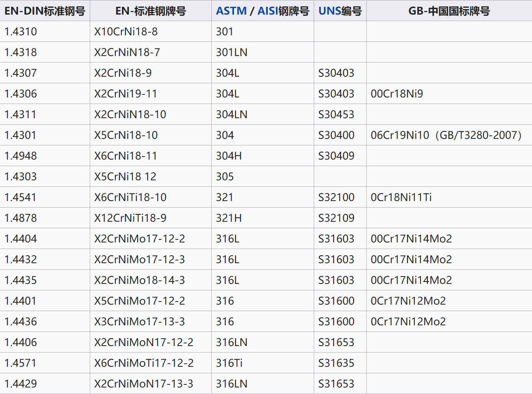The image size is (532, 394).
Task: Select the 301LN grade cell
Action: 232,52
